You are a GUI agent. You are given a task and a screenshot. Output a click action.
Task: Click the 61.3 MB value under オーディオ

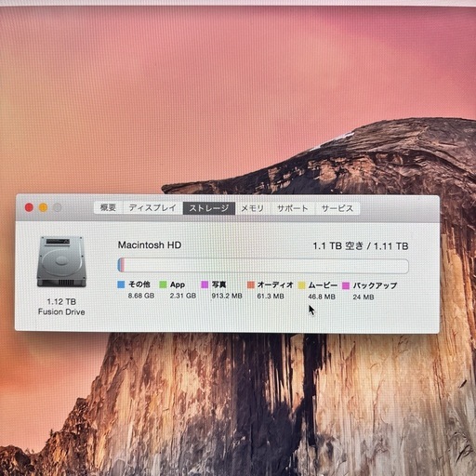[271, 297]
